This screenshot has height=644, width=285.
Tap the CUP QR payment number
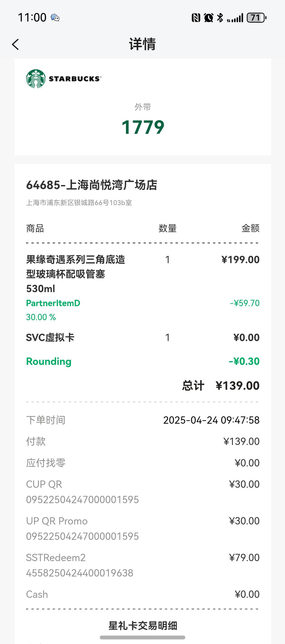point(82,500)
